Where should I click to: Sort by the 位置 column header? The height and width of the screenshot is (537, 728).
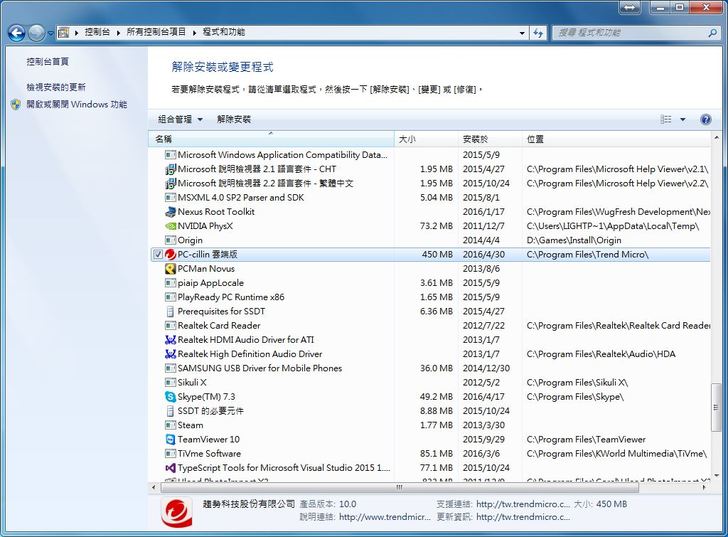point(616,139)
